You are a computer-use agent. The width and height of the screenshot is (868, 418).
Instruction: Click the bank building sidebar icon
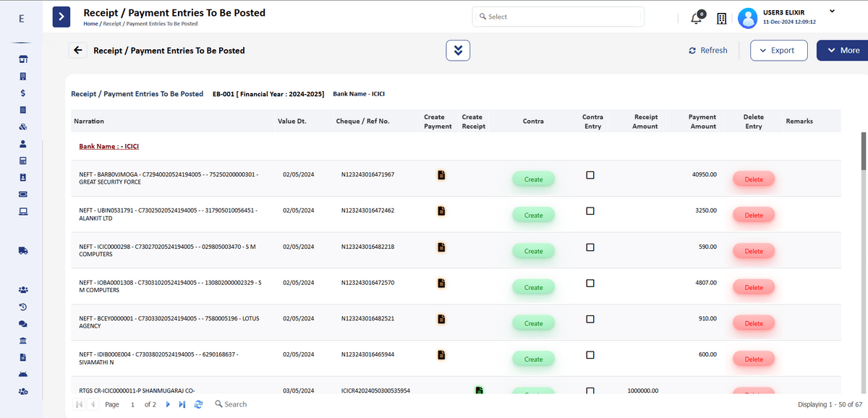coord(23,341)
